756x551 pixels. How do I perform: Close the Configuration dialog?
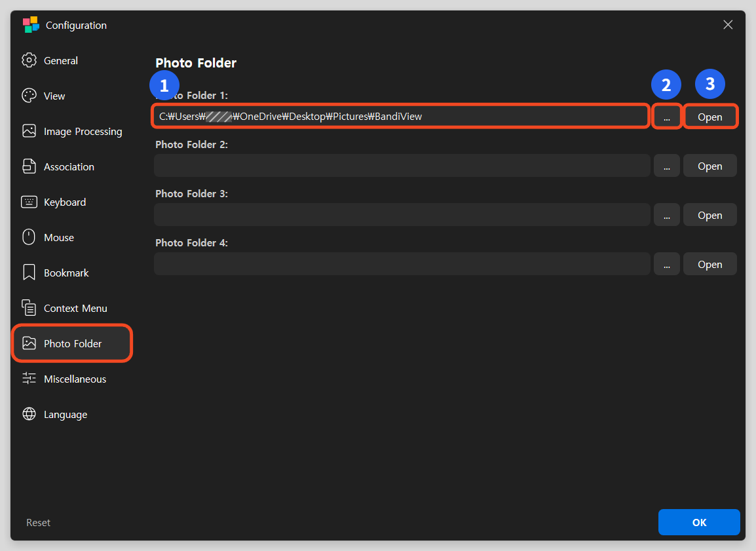tap(728, 25)
